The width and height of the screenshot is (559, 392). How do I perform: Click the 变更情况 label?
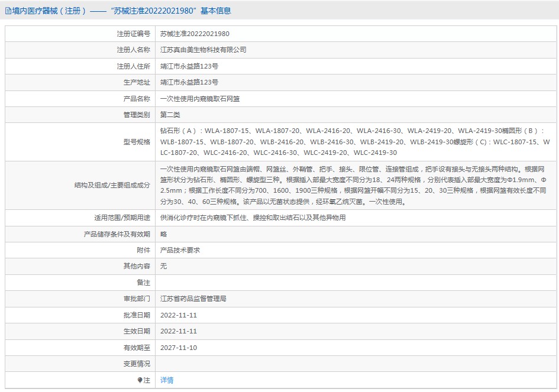click(137, 364)
